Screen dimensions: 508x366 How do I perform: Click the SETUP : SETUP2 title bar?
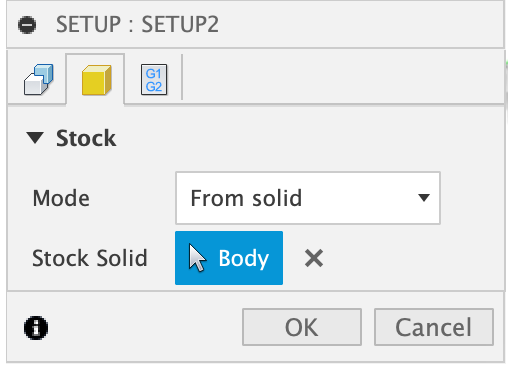click(x=255, y=25)
